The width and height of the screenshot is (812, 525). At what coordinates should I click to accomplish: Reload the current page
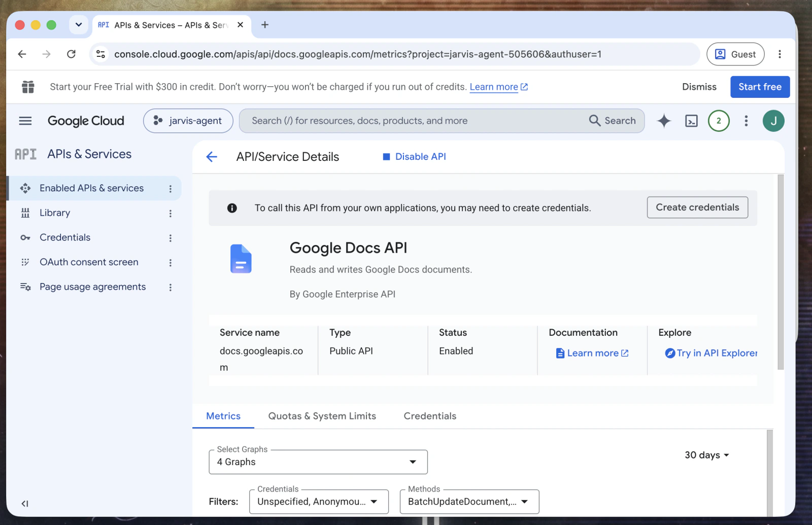pos(71,54)
